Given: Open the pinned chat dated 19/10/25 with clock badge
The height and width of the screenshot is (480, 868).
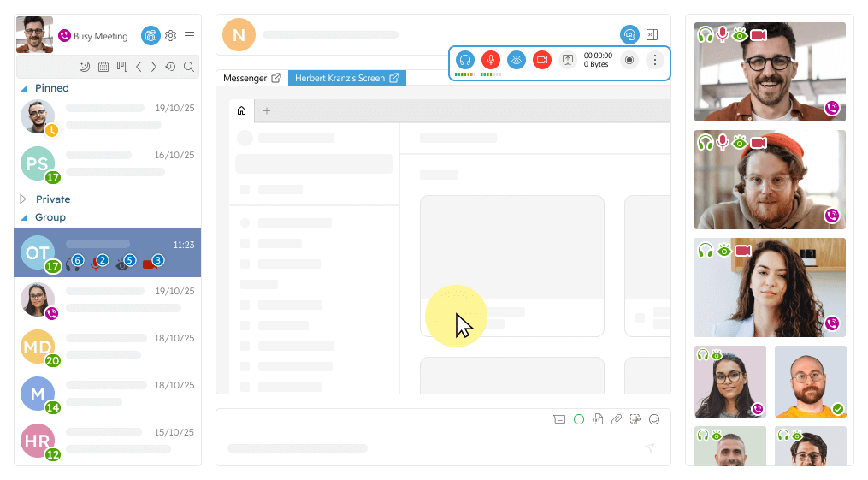Looking at the screenshot, I should pos(108,117).
